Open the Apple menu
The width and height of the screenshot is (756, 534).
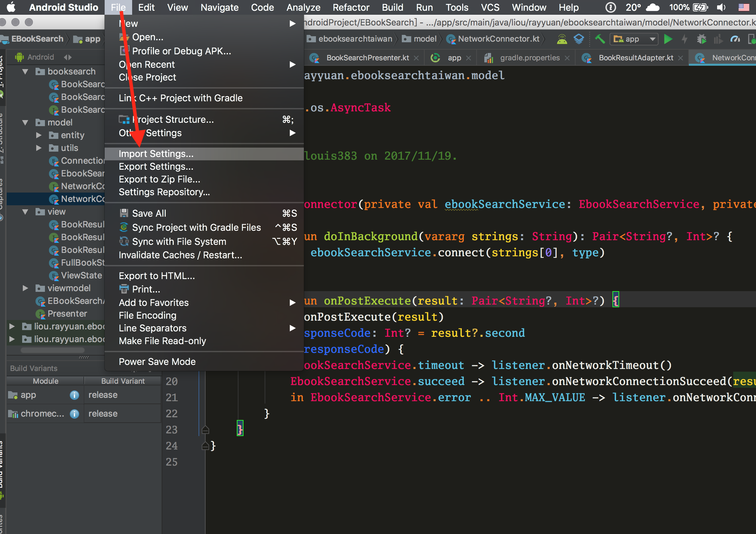[x=11, y=7]
